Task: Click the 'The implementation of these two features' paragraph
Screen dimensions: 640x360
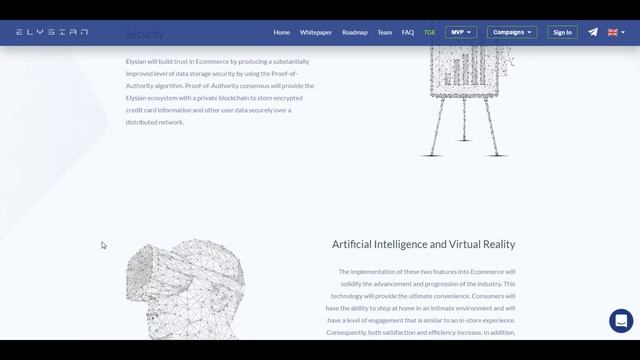Action: [421, 302]
